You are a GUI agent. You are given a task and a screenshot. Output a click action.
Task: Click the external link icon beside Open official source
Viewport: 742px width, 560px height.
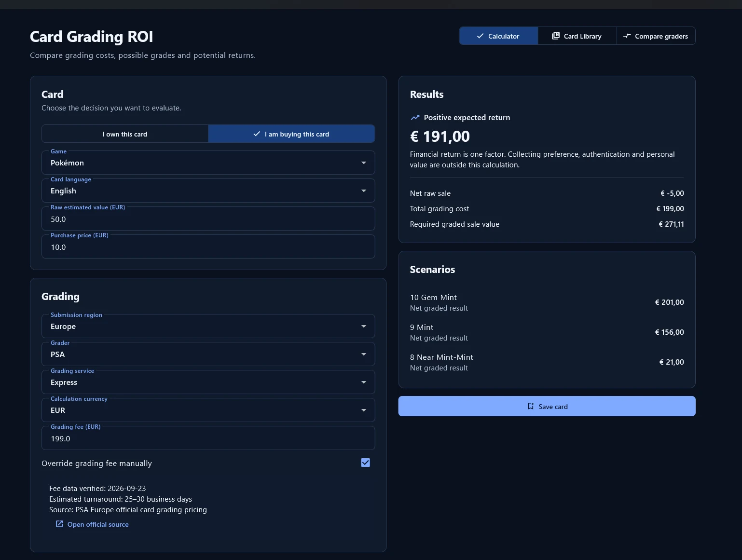pyautogui.click(x=59, y=524)
